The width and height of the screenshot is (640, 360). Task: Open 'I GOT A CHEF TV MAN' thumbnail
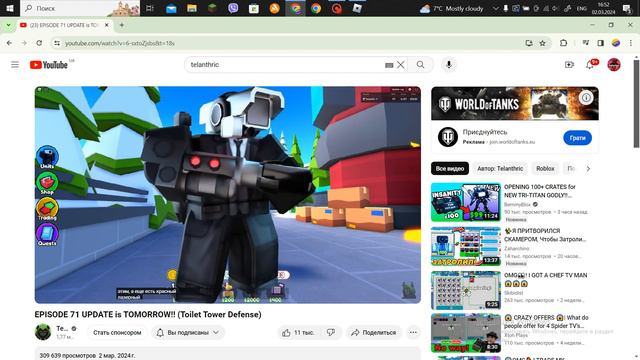tap(466, 290)
